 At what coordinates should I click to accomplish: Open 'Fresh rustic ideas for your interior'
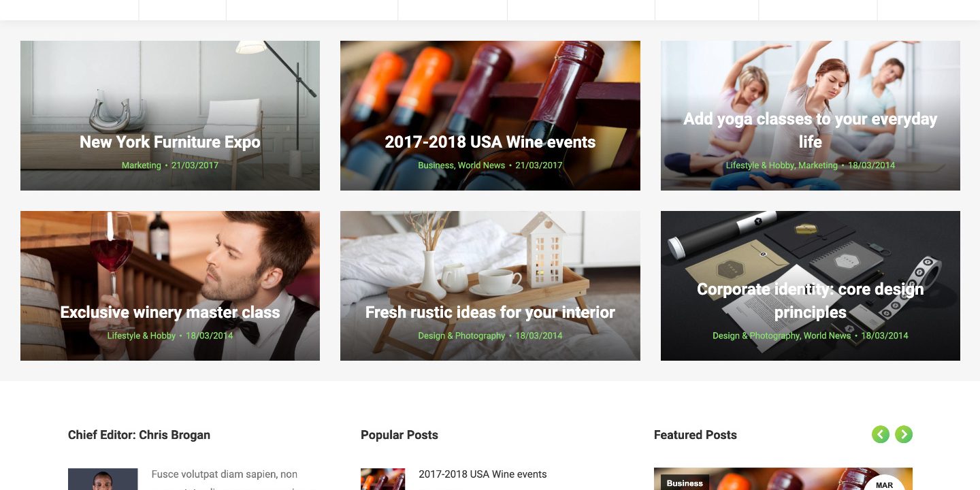490,312
